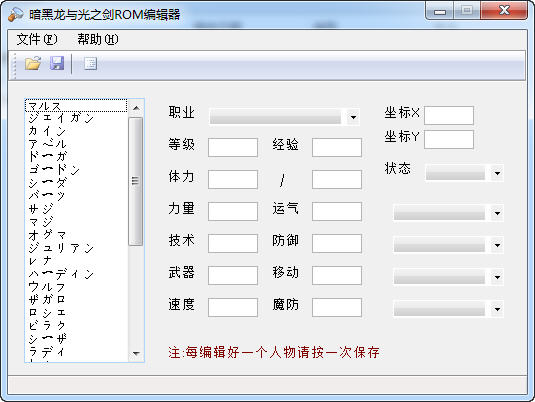Select カイン in the character list
Image resolution: width=535 pixels, height=402 pixels.
(76, 131)
